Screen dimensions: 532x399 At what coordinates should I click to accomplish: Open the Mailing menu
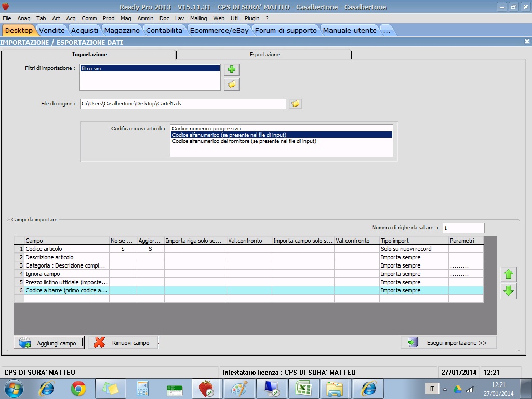[x=198, y=18]
